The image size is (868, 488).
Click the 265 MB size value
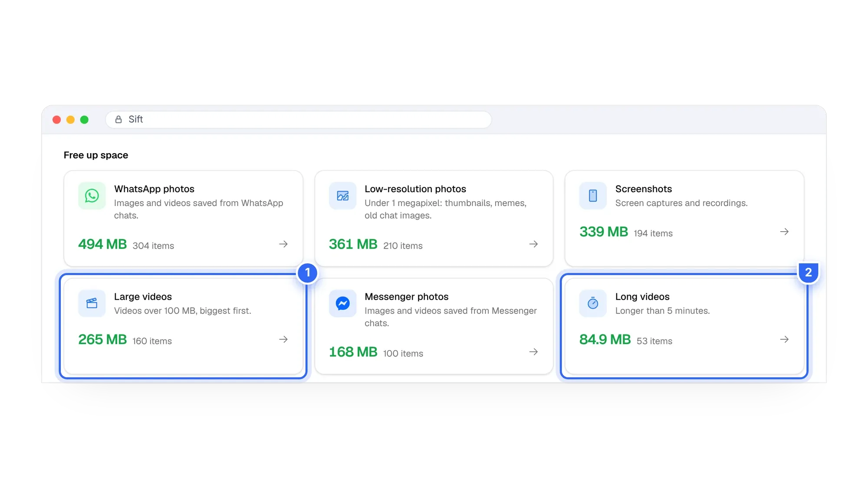(x=102, y=339)
